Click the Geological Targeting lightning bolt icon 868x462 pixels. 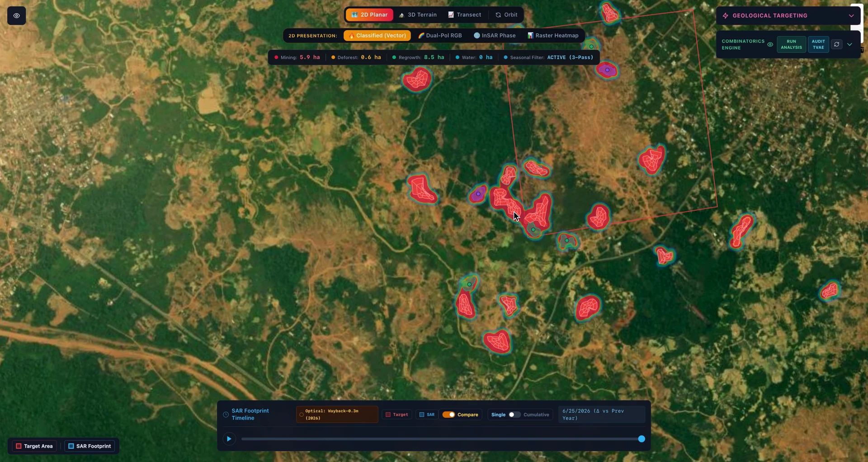tap(725, 16)
